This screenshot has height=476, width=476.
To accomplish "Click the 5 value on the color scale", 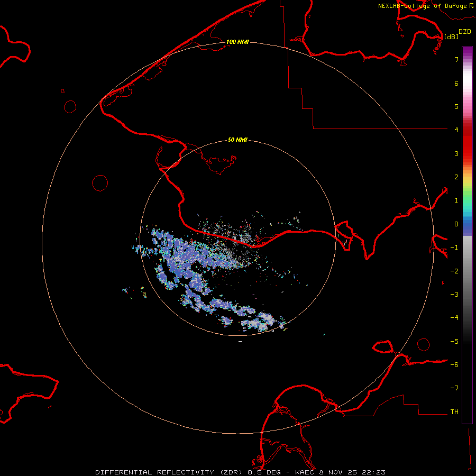I will coord(456,106).
